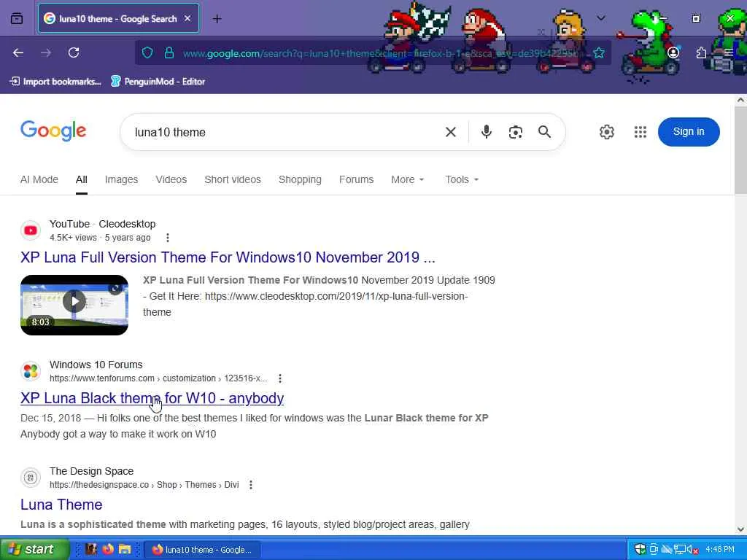
Task: Click the Windows 10 Forums site name
Action: [x=96, y=365]
